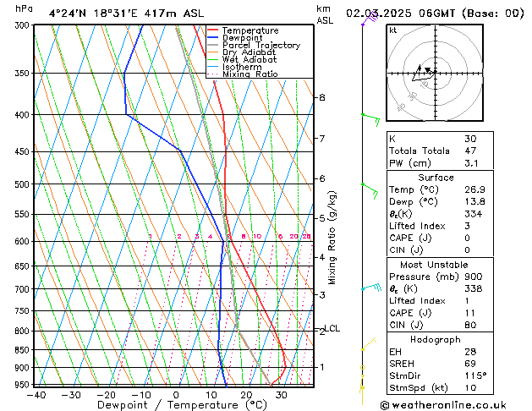The image size is (532, 411).
Task: Click the green wind barb near 500 hPa
Action: 369,189
